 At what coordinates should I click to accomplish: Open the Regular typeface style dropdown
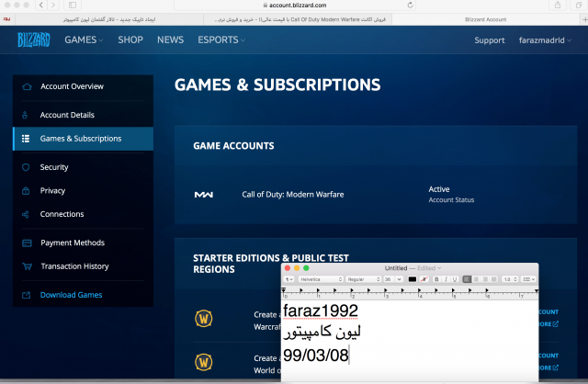pos(364,279)
